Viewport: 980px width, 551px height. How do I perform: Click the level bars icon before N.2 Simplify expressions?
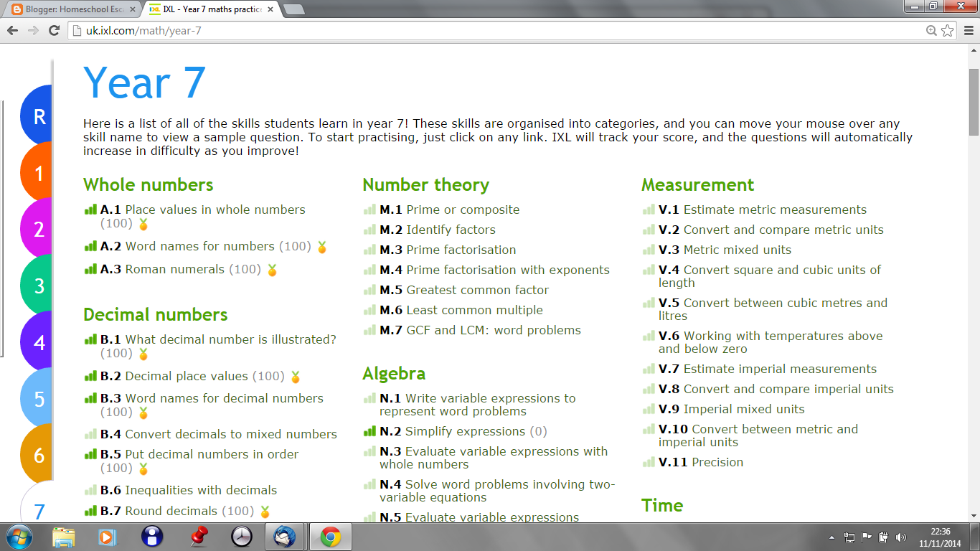tap(369, 431)
